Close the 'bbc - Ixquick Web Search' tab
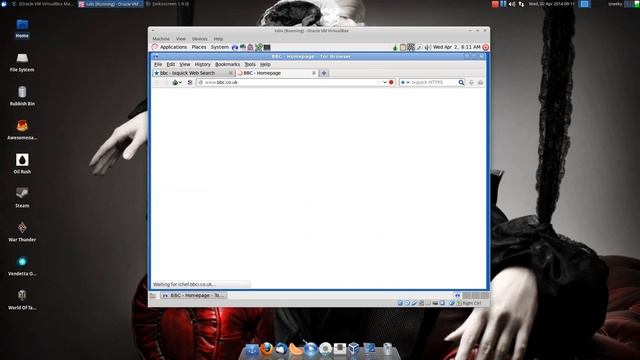 pyautogui.click(x=230, y=73)
